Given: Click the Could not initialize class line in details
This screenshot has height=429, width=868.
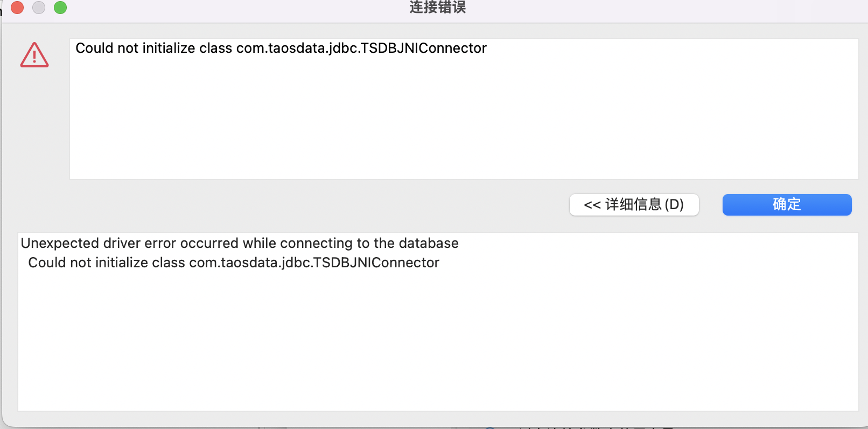Looking at the screenshot, I should tap(233, 262).
